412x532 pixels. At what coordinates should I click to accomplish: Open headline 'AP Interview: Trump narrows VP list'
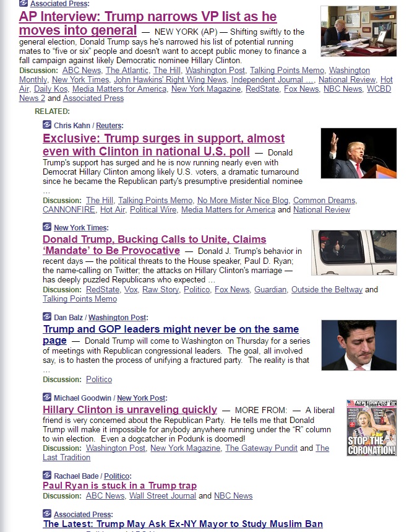[x=148, y=23]
